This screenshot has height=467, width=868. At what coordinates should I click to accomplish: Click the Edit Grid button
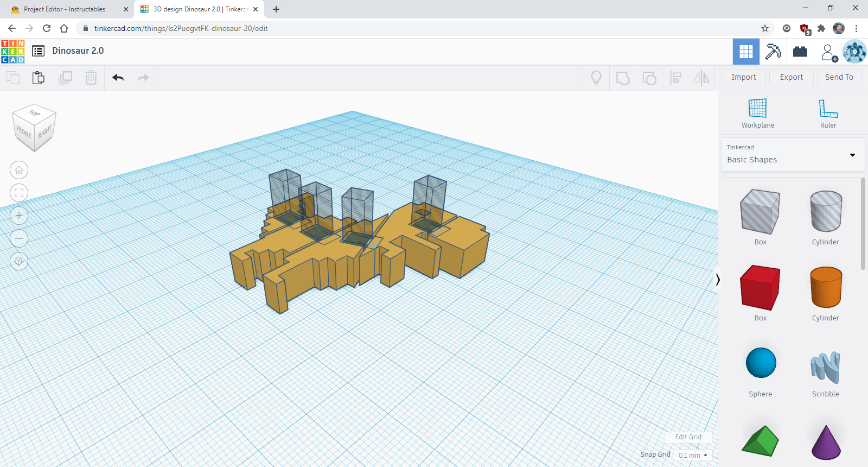[x=688, y=437]
